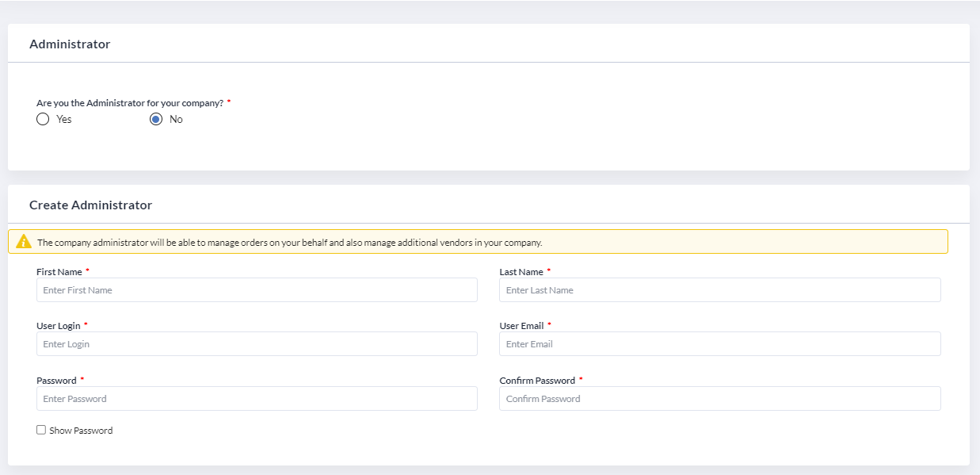Focus the Enter First Name field
Screen dimensions: 980x475
coord(257,289)
